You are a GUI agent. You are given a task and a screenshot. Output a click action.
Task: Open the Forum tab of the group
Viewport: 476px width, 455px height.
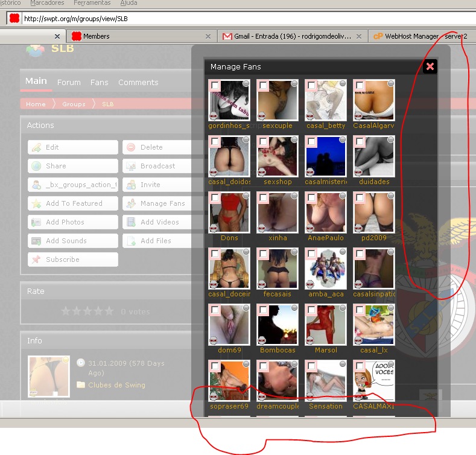click(69, 82)
